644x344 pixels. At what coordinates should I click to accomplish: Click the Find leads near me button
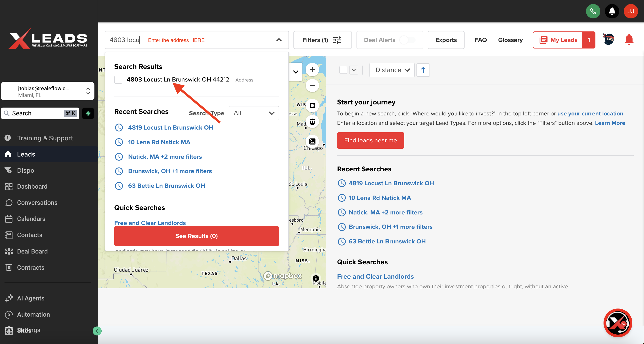coord(370,140)
